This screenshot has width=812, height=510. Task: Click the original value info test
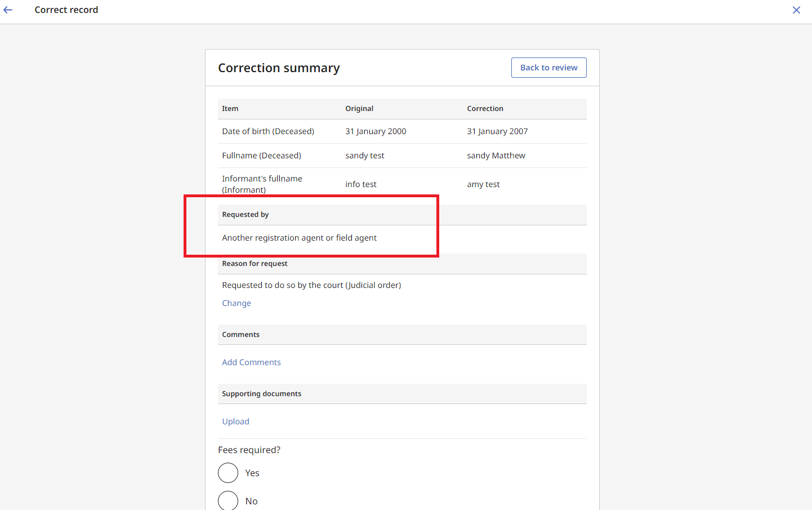pyautogui.click(x=361, y=184)
